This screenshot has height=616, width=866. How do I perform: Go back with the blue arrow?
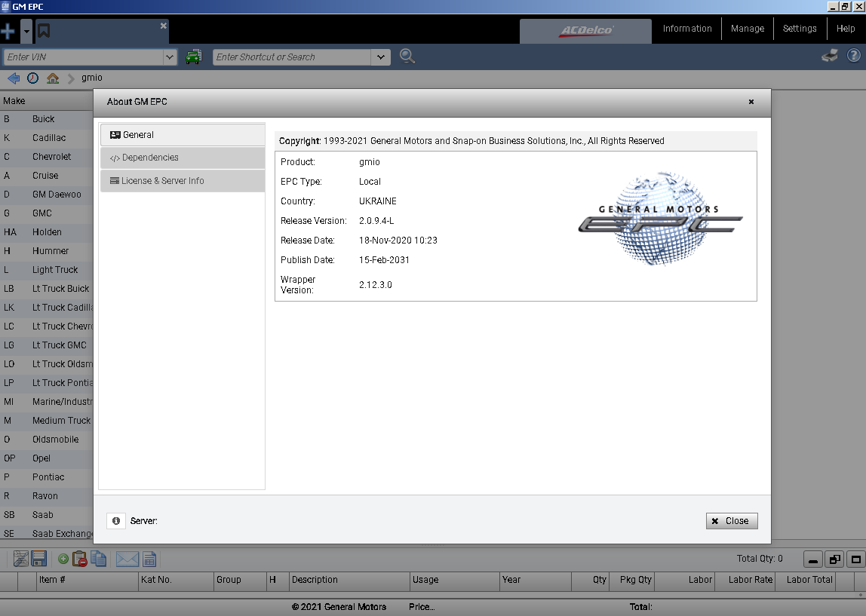pos(14,78)
